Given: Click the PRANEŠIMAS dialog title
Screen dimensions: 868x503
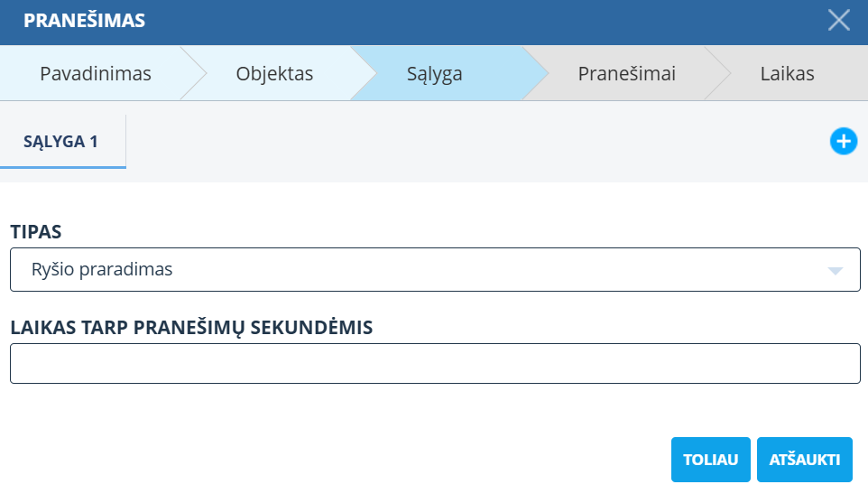Looking at the screenshot, I should pos(84,21).
